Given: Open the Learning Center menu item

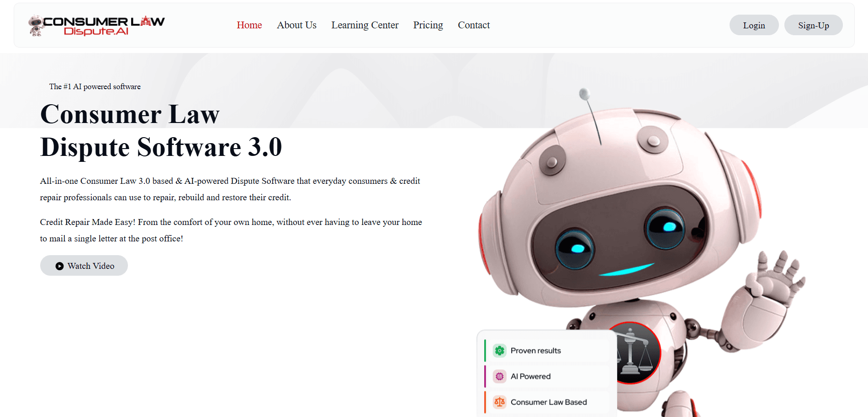Looking at the screenshot, I should 365,25.
